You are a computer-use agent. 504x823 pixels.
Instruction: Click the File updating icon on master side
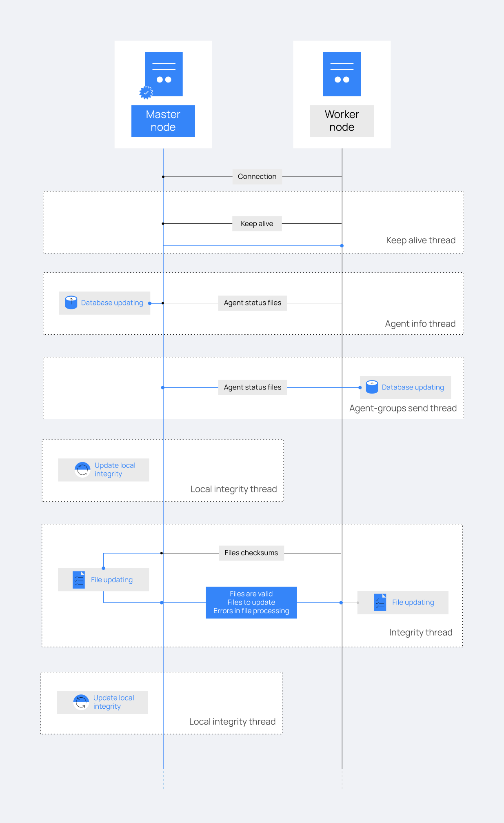[79, 580]
